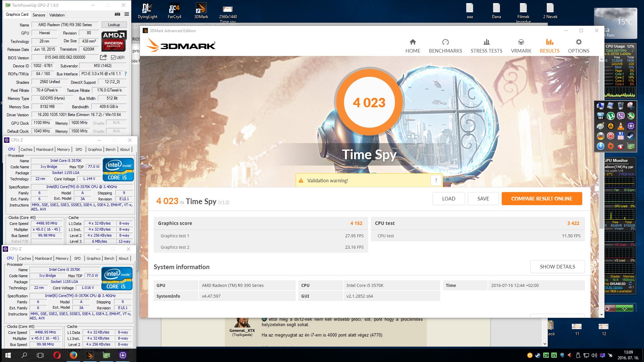Click the LOAD result button
Viewport: 644px width, 362px height.
click(x=448, y=198)
